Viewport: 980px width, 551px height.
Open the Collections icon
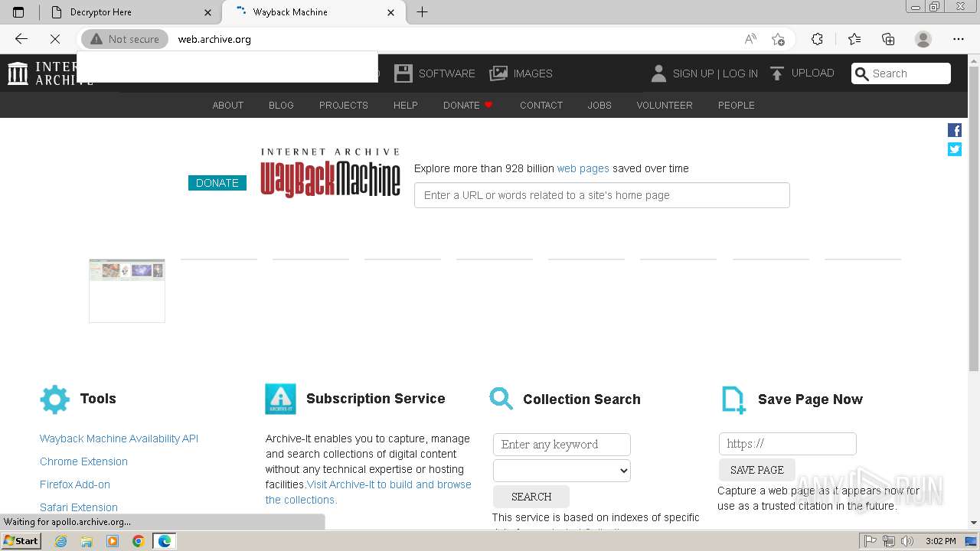coord(888,39)
